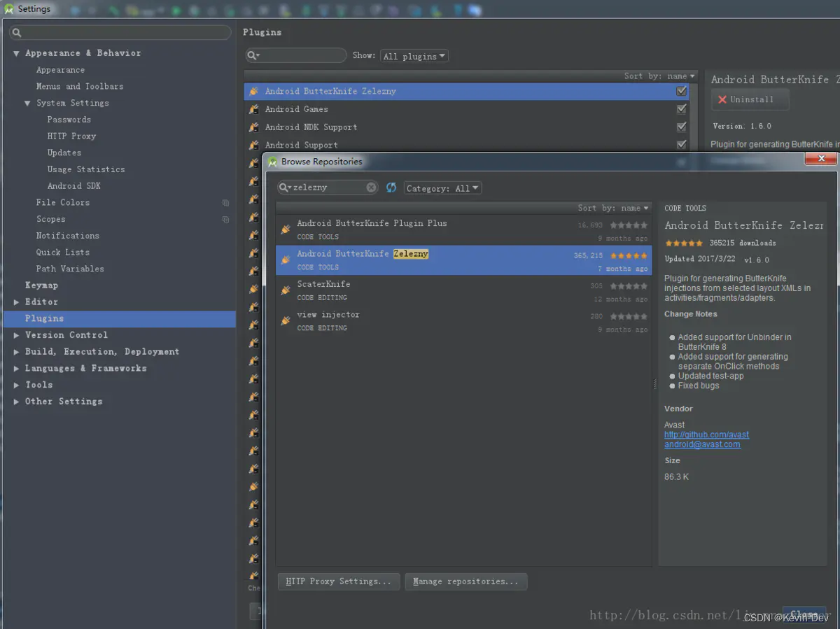Click the android@avast.com email link
Screen dimensions: 840x629
tap(702, 444)
